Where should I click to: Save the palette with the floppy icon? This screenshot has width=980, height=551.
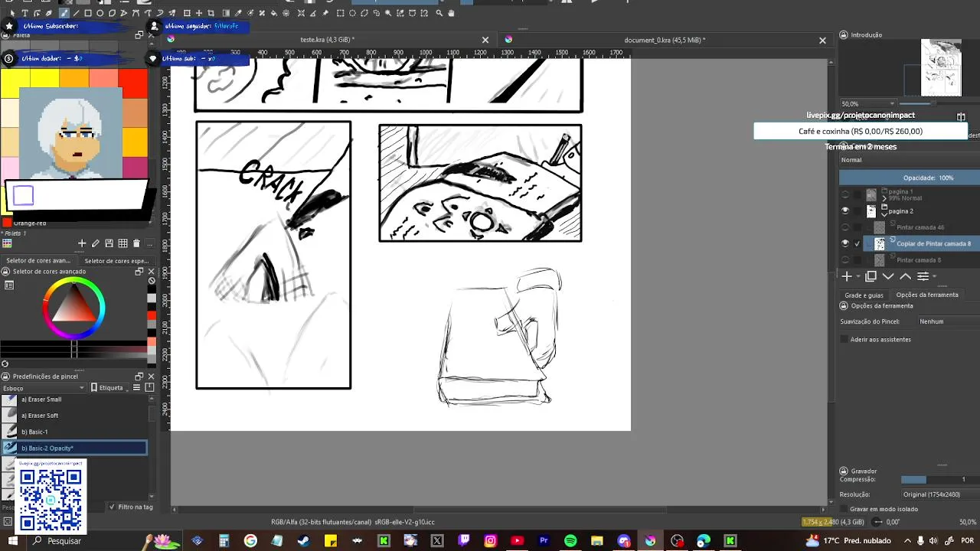109,243
